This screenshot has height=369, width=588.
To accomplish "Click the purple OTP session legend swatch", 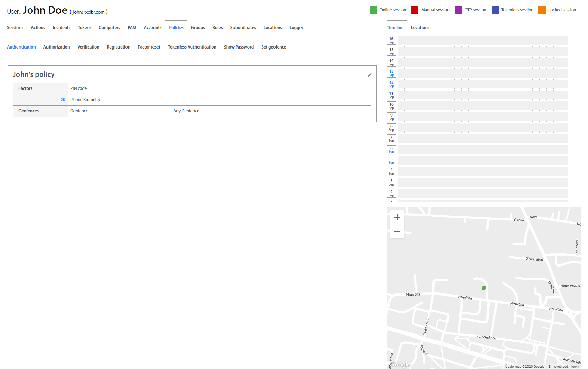I will click(x=458, y=10).
